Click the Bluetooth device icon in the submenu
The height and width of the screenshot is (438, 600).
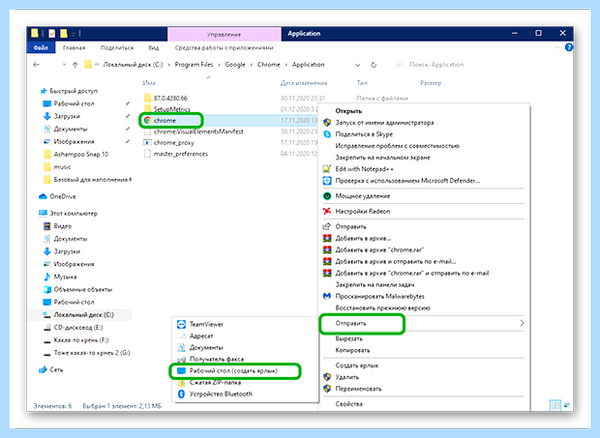click(x=181, y=394)
